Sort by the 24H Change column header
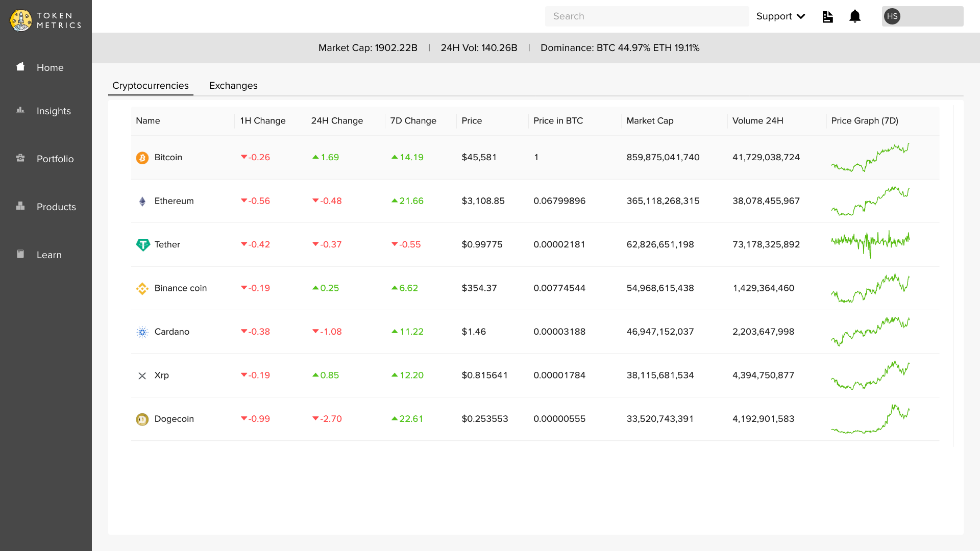The height and width of the screenshot is (551, 980). (337, 121)
